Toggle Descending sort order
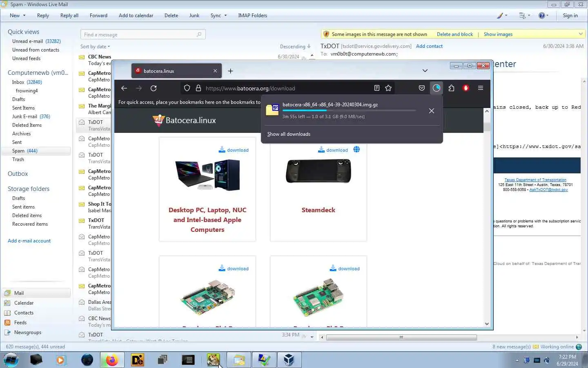Image resolution: width=588 pixels, height=368 pixels. coord(295,47)
